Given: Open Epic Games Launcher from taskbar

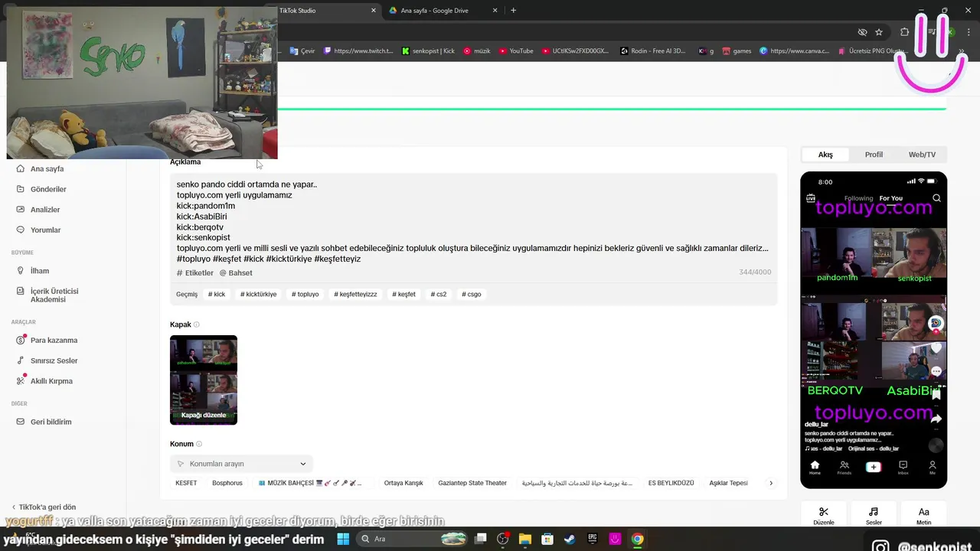Looking at the screenshot, I should coord(593,539).
